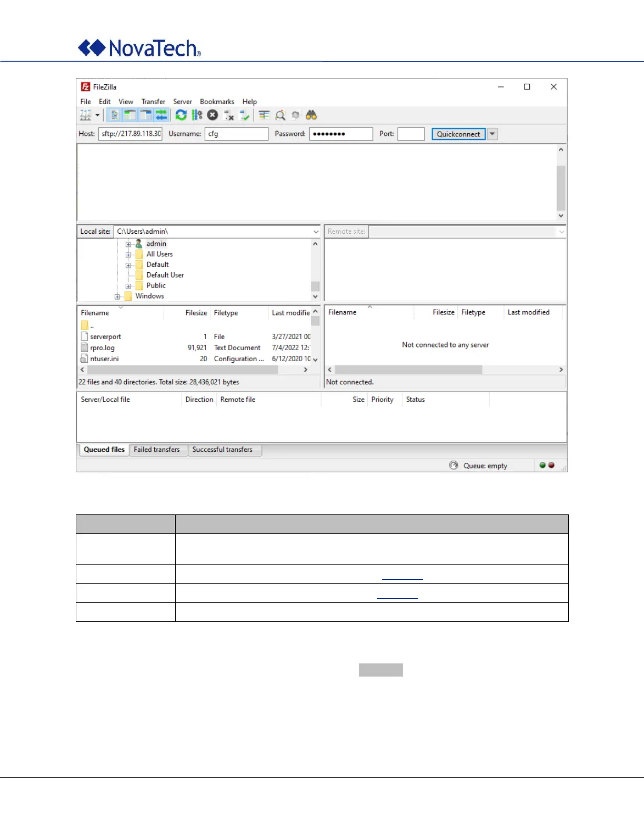
Task: Toggle transfer queue display
Action: (x=162, y=115)
